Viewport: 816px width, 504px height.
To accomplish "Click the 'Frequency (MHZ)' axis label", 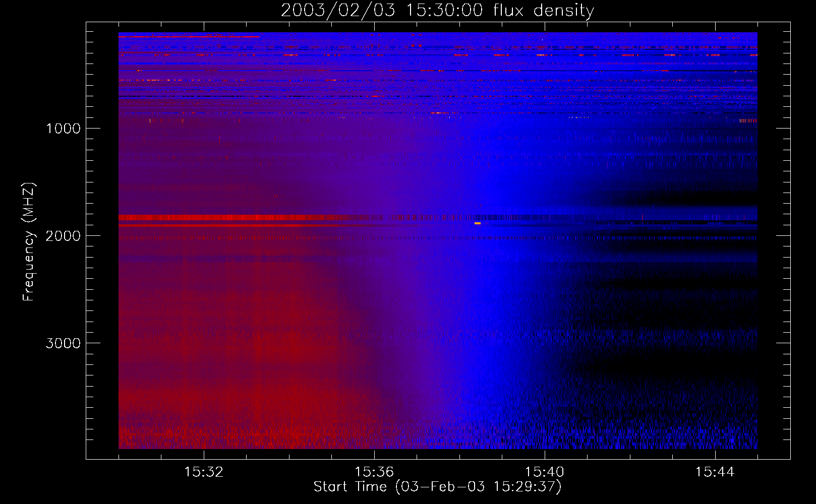I will (29, 242).
